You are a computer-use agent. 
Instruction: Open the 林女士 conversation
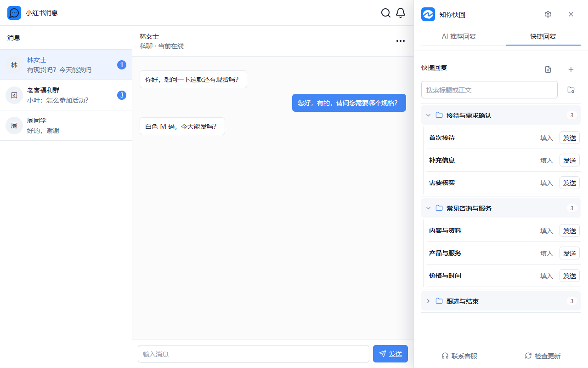tap(66, 65)
